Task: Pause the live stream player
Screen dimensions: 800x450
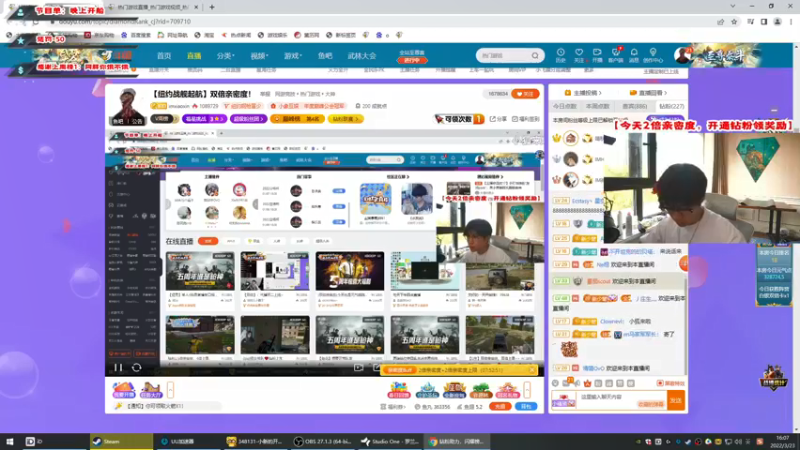Action: pos(118,367)
